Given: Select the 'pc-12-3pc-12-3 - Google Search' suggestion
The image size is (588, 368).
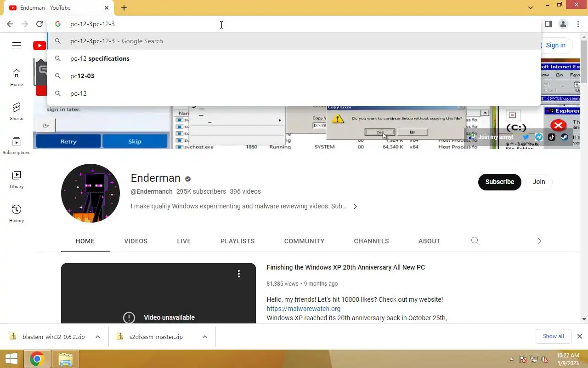Looking at the screenshot, I should pyautogui.click(x=294, y=41).
